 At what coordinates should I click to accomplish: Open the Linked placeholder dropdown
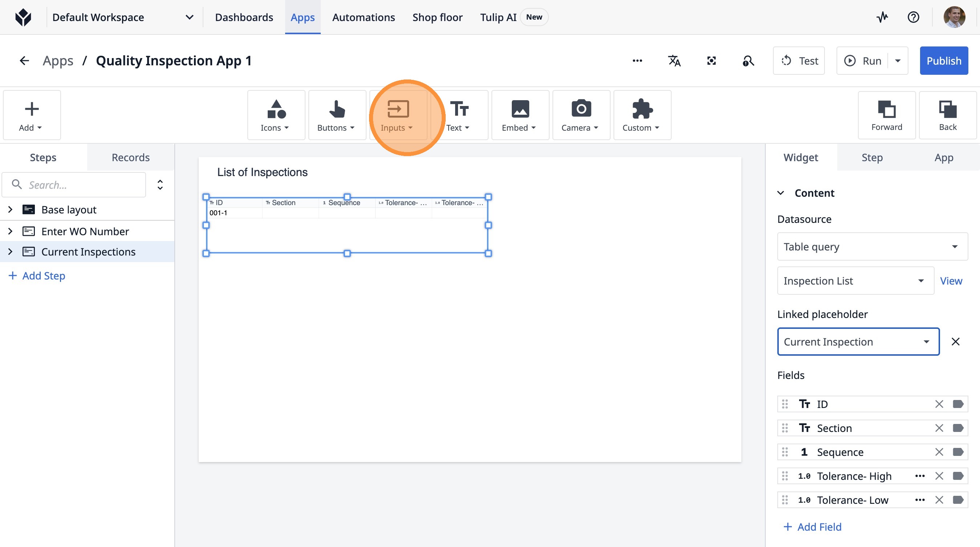[858, 341]
